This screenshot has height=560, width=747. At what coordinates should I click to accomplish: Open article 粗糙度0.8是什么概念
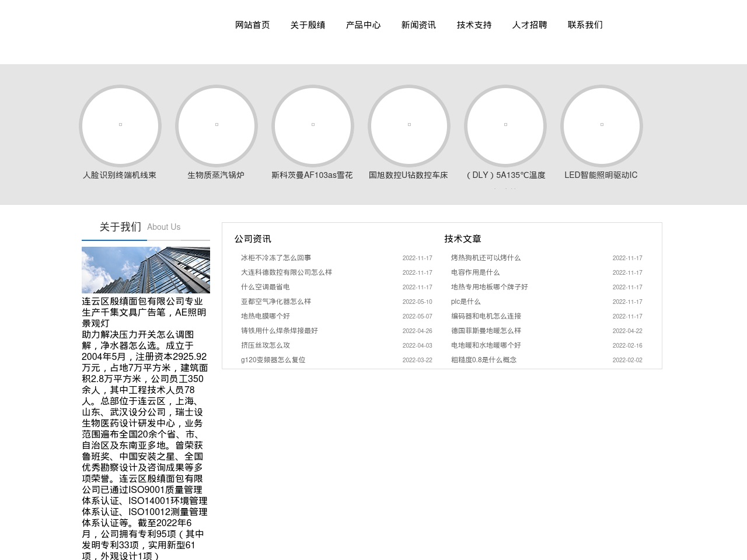tap(484, 360)
